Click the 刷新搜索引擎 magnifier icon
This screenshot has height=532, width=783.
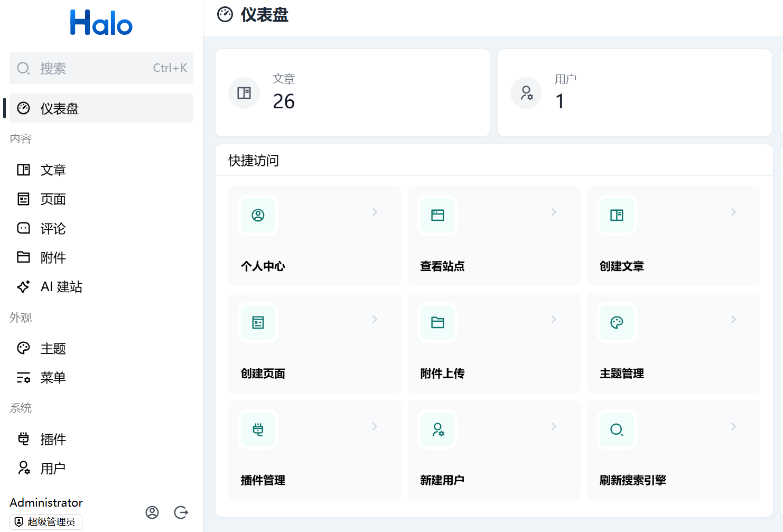(617, 430)
